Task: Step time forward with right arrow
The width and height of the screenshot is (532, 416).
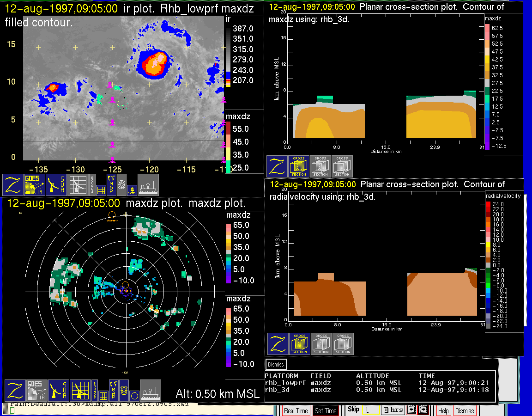Action: [x=423, y=410]
